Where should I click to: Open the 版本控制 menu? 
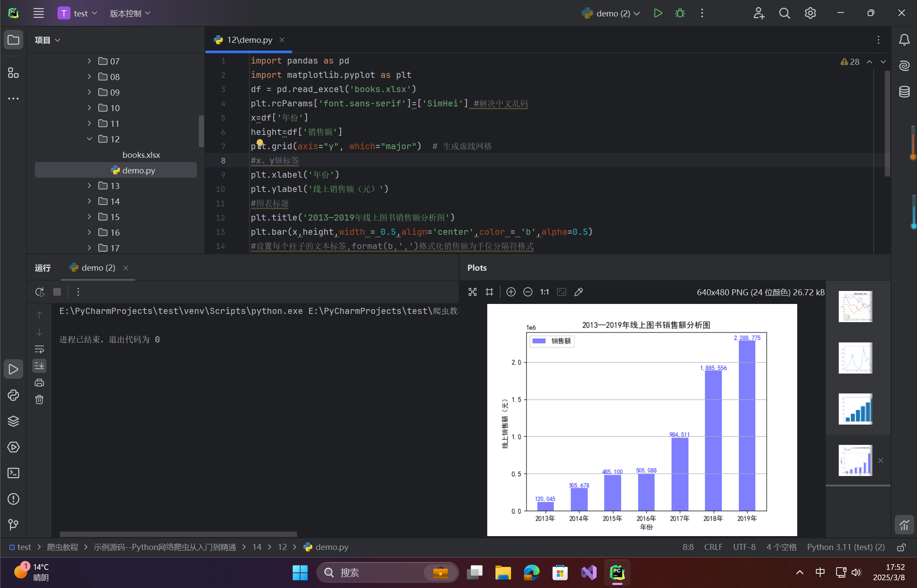tap(130, 13)
